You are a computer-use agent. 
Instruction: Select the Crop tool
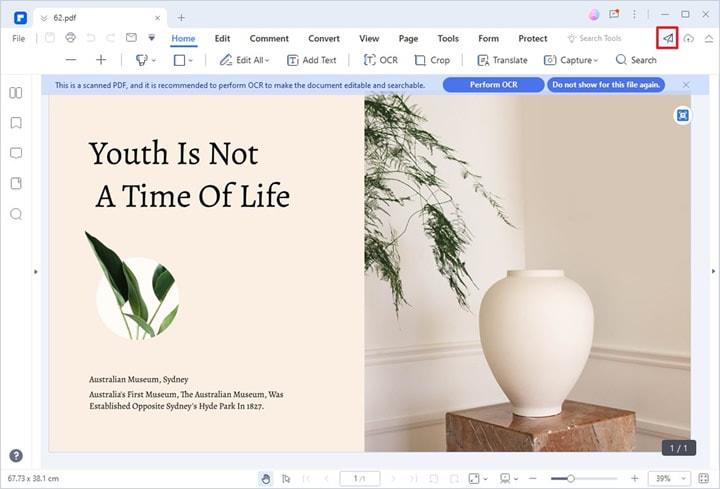point(432,60)
